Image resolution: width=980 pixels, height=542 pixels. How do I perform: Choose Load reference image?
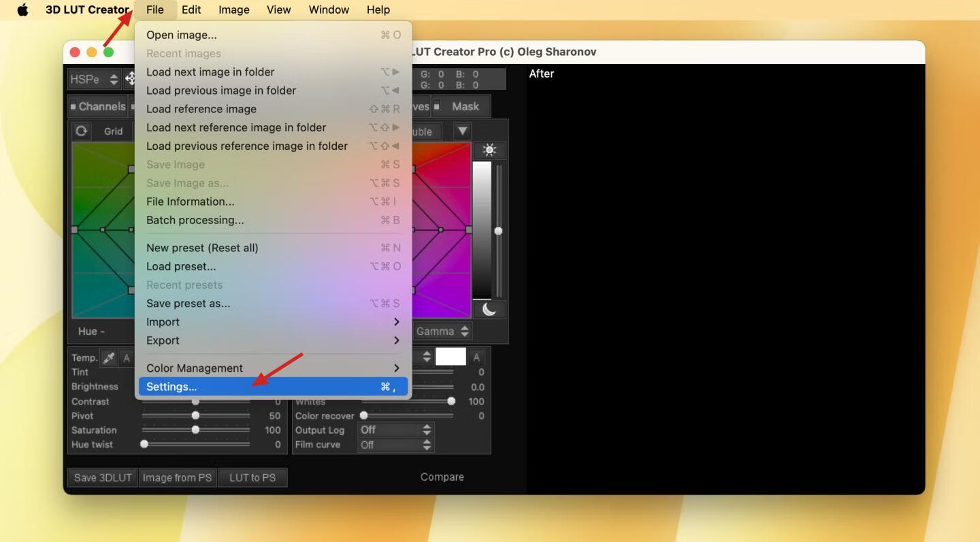273,109
